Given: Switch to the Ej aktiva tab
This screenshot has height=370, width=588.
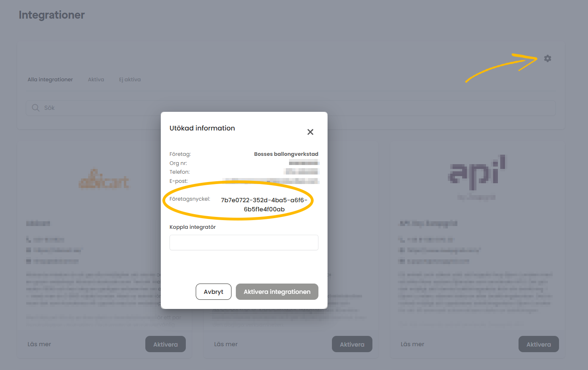Looking at the screenshot, I should (130, 79).
